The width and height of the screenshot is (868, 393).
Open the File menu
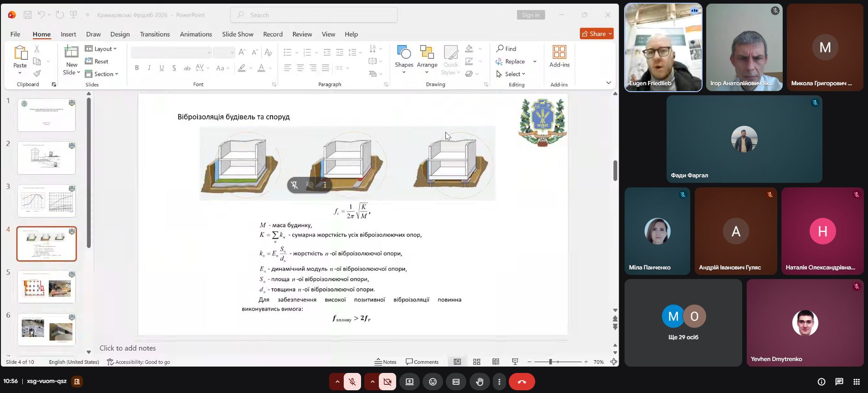coord(15,34)
